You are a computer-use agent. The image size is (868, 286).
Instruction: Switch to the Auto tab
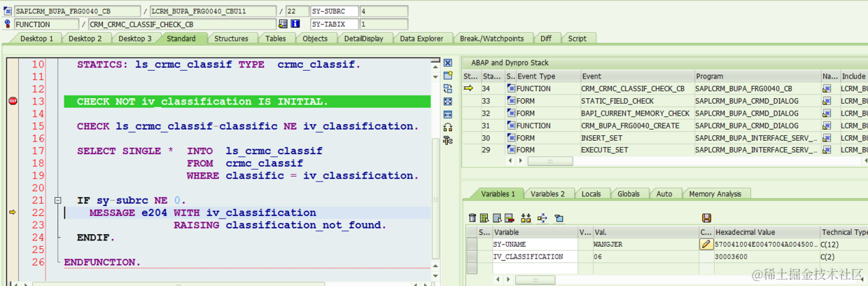[x=664, y=193]
